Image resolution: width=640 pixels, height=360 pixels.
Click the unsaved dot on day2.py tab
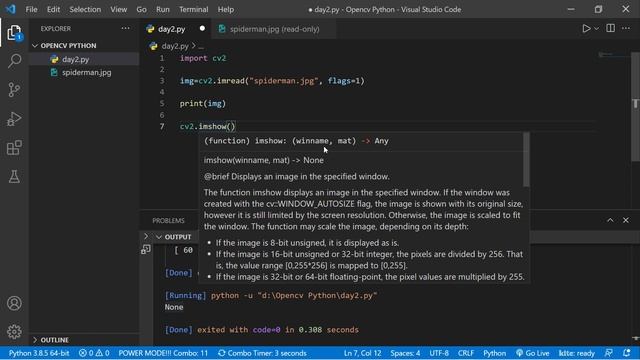click(x=202, y=29)
